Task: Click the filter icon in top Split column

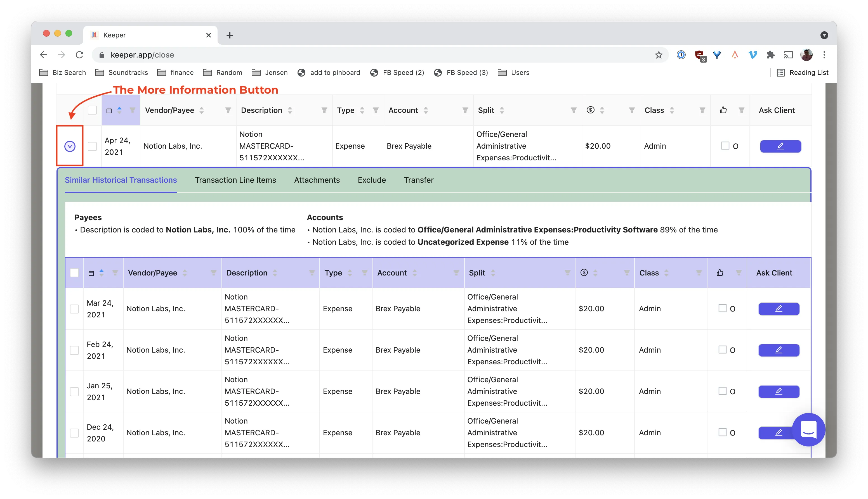Action: point(574,110)
